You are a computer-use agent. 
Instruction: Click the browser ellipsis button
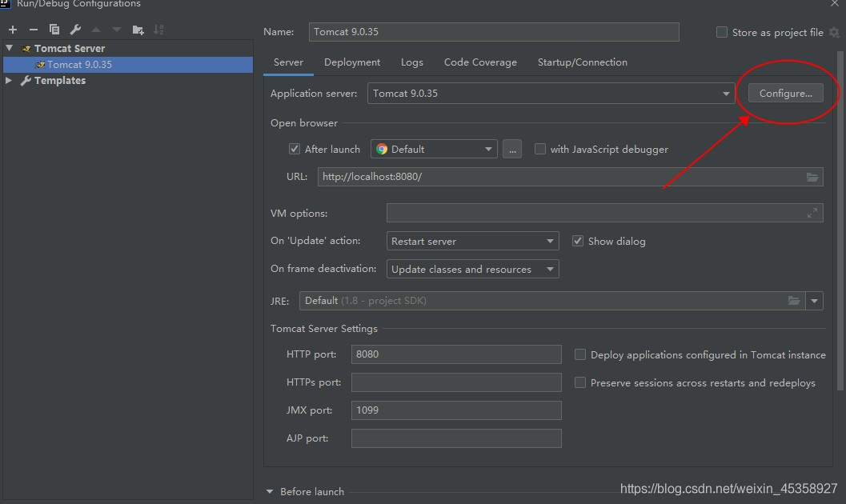tap(512, 149)
